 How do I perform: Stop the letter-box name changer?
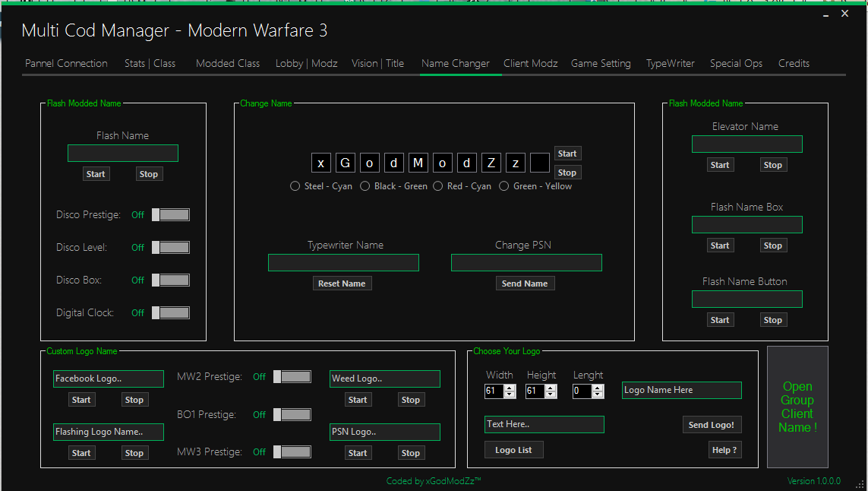point(567,173)
